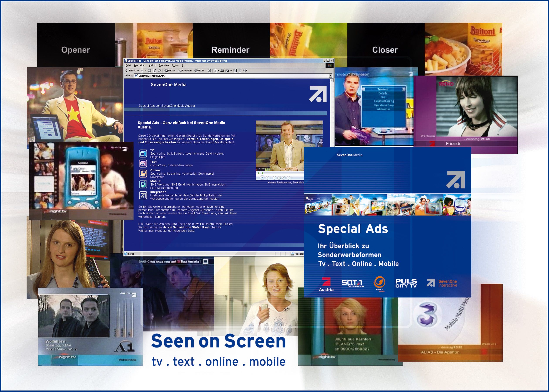Click the Next track player button

pyautogui.click(x=288, y=178)
